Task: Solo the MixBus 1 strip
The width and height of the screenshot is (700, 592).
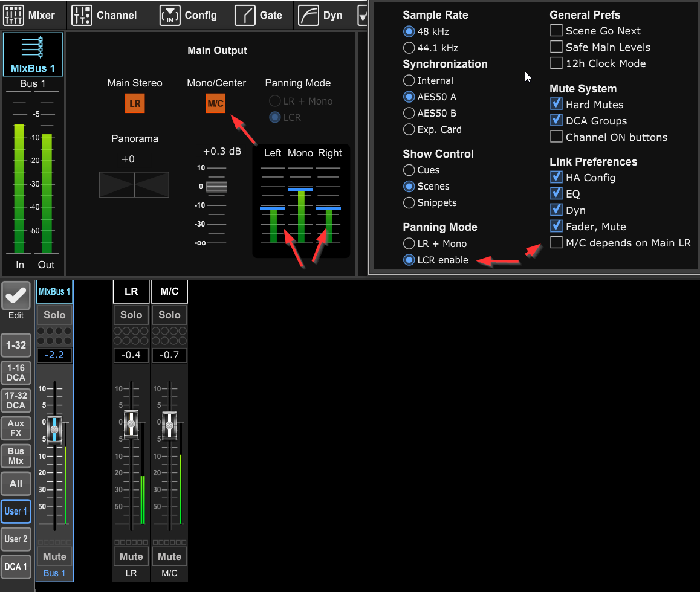Action: (x=54, y=315)
